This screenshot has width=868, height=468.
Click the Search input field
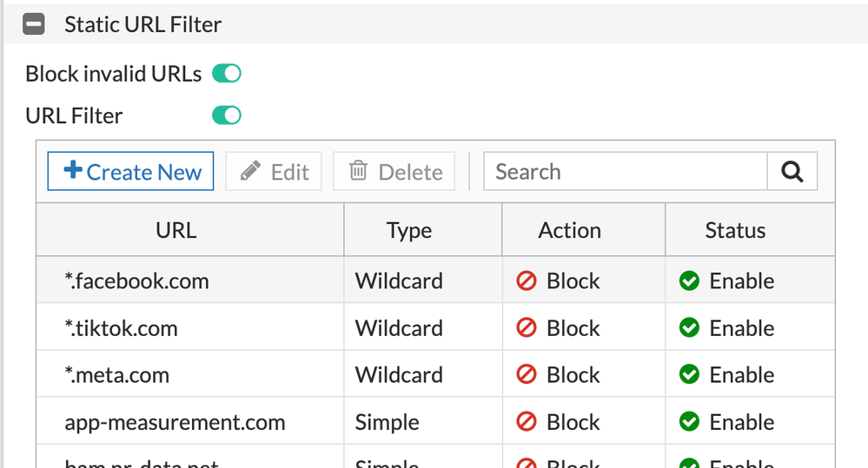625,172
